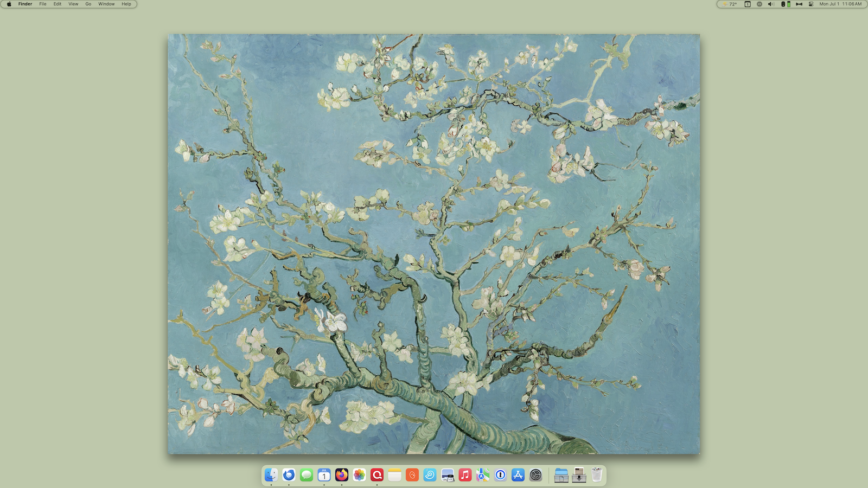Viewport: 868px width, 488px height.
Task: Click the almond blossom painting image
Action: pyautogui.click(x=434, y=244)
